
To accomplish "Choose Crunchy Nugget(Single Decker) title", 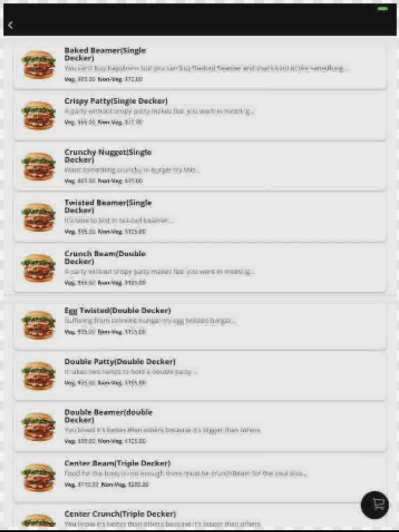I will [108, 156].
